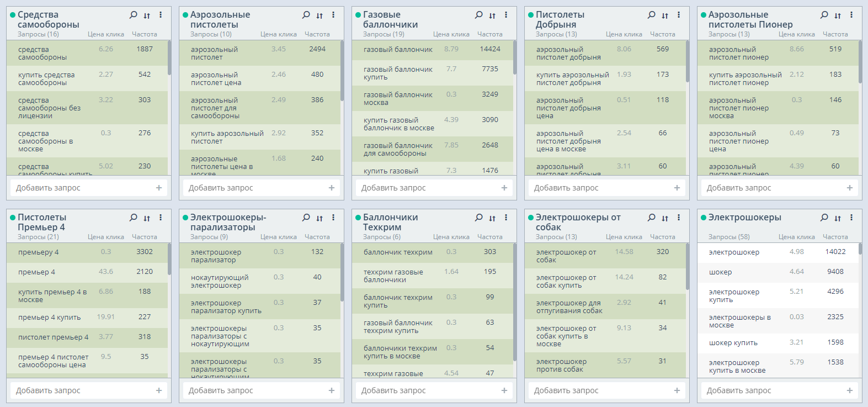Click search icon in Средства самообороны card

(133, 15)
